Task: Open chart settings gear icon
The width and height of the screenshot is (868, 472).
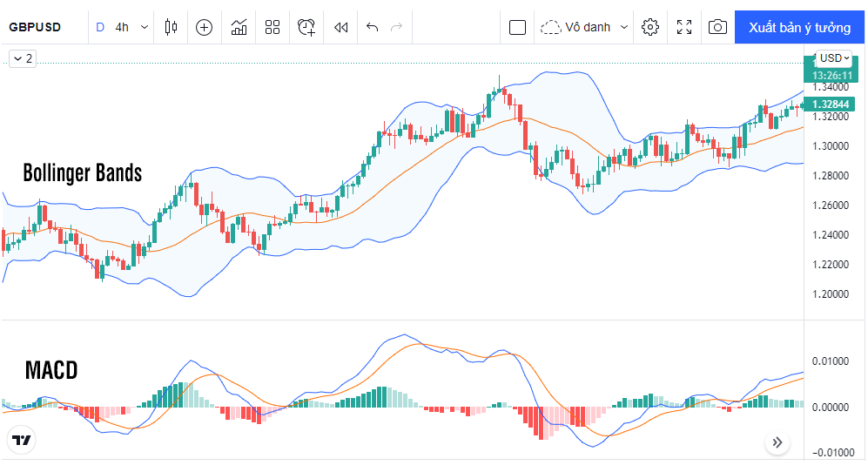Action: (x=649, y=27)
